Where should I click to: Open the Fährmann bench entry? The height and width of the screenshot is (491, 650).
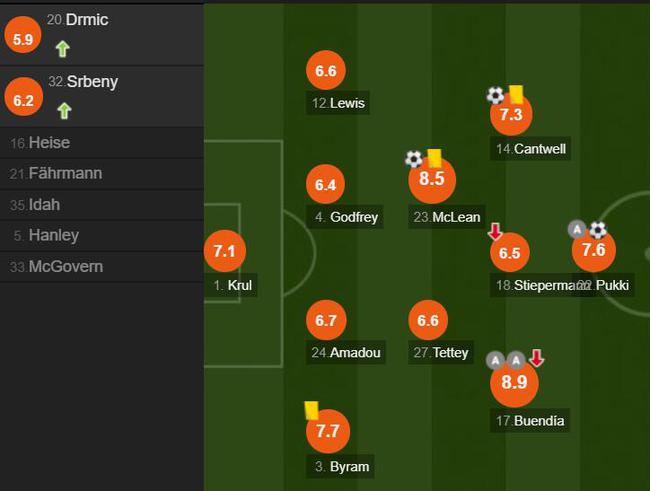coord(102,173)
